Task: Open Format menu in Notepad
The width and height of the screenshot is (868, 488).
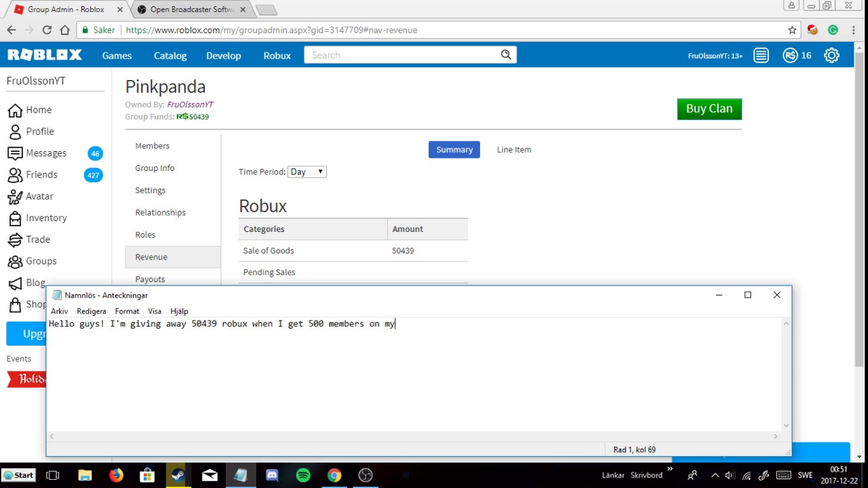Action: point(127,311)
